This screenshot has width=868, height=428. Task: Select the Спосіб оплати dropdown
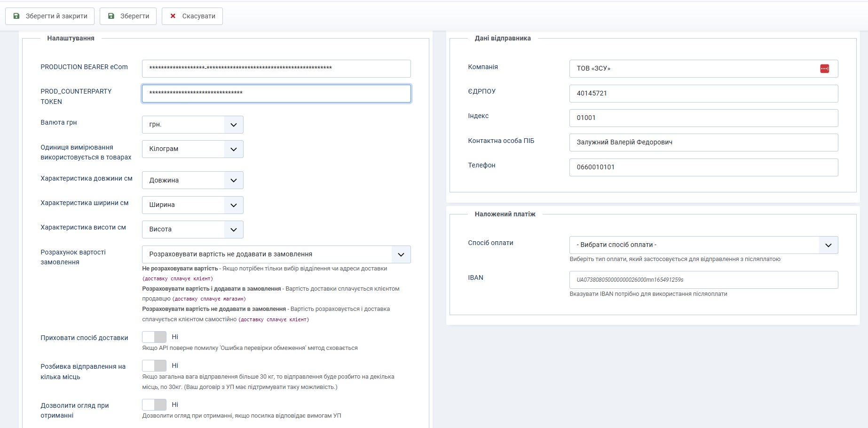click(x=703, y=245)
